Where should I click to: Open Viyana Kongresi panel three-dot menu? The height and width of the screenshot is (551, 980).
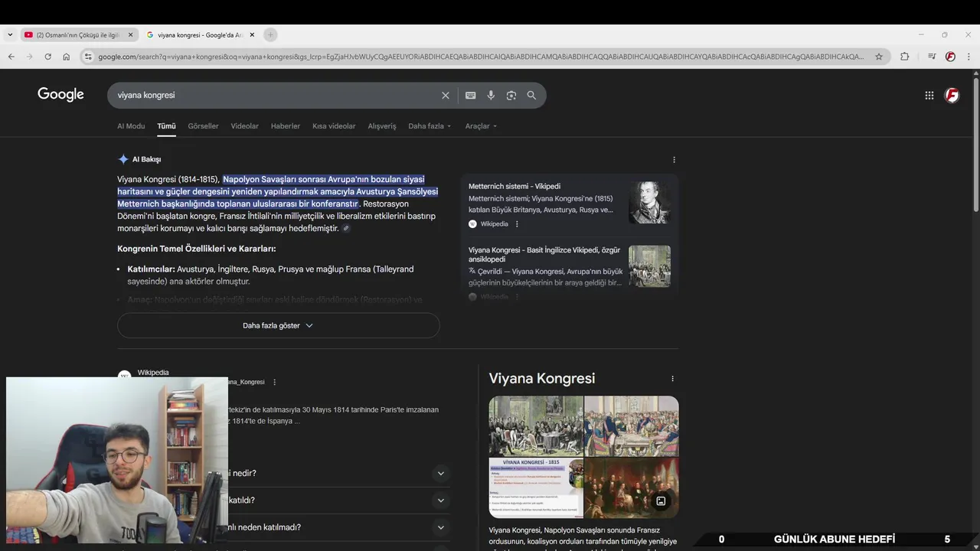click(x=672, y=379)
